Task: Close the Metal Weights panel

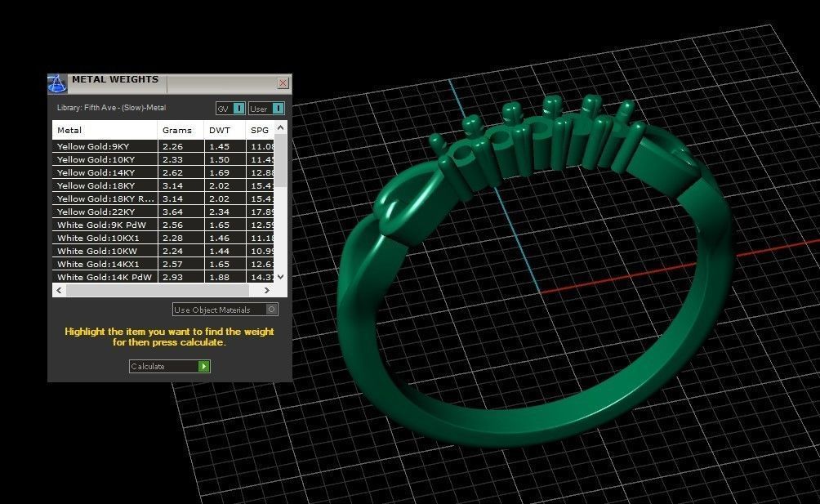Action: pyautogui.click(x=283, y=83)
